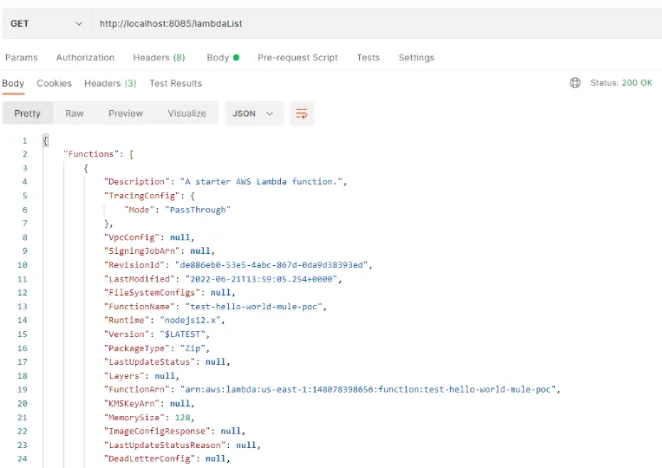The height and width of the screenshot is (468, 662).
Task: Click the Status 200 OK text
Action: [x=621, y=83]
